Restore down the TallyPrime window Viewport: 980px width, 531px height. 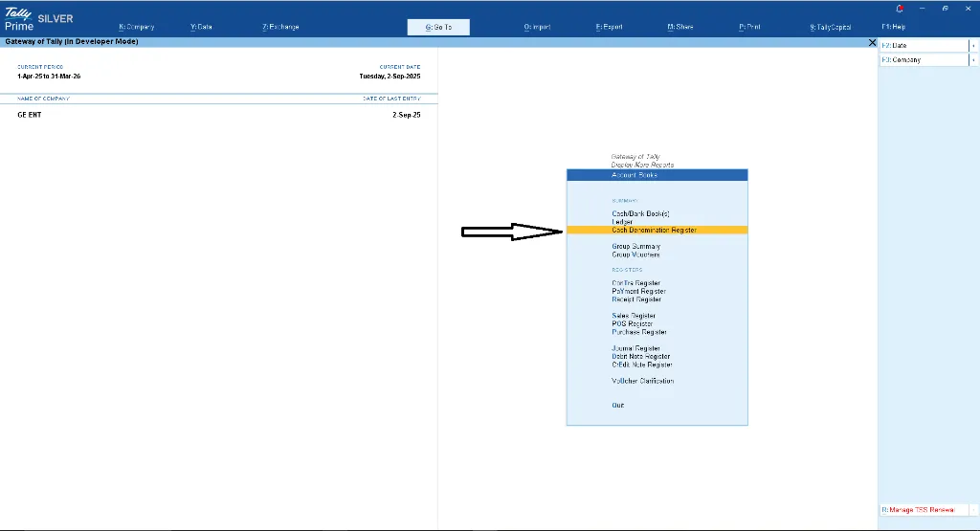(945, 9)
